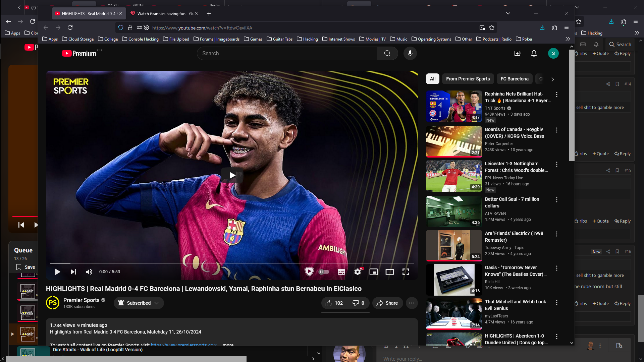Image resolution: width=644 pixels, height=362 pixels.
Task: Toggle subtitles/closed captions
Action: pyautogui.click(x=341, y=272)
